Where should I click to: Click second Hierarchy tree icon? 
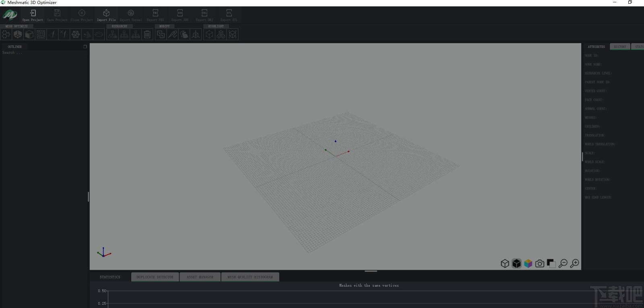point(124,35)
